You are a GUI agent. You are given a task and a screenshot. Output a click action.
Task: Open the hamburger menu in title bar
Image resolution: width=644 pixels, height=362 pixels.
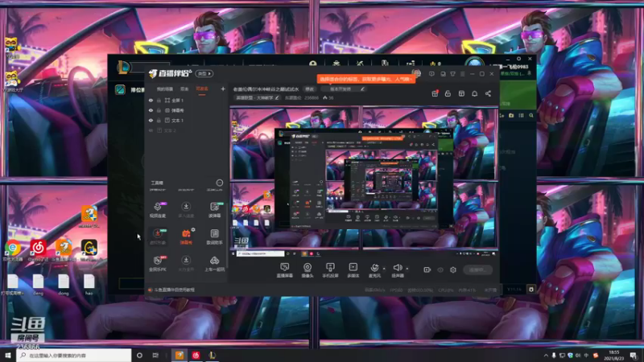pos(462,74)
